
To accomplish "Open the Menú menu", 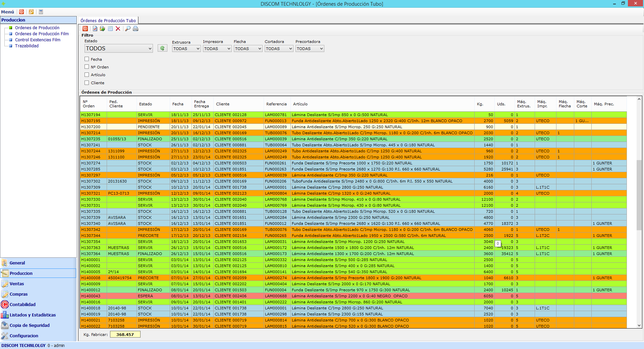I will pos(7,12).
